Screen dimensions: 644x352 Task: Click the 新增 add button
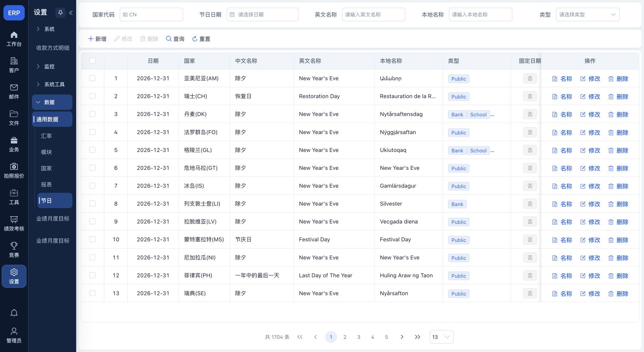(97, 39)
